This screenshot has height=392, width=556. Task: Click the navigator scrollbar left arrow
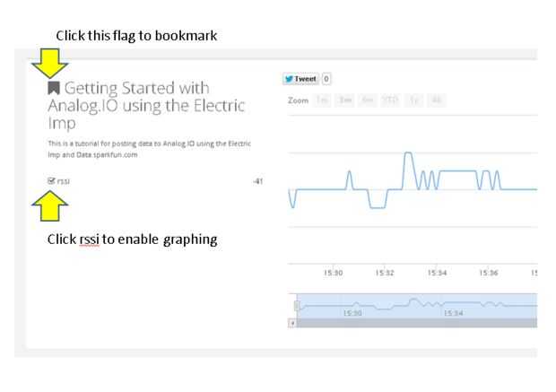291,322
